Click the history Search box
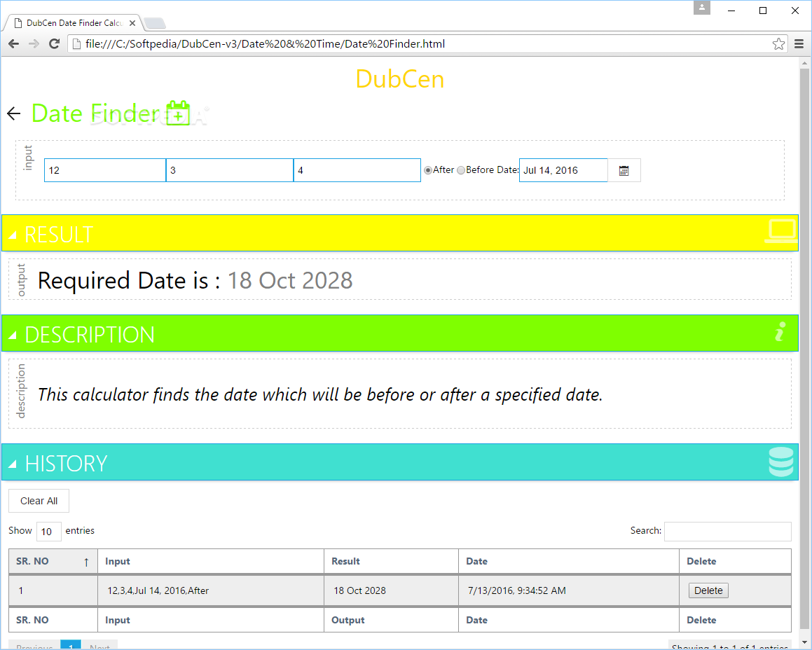812x650 pixels. tap(728, 532)
